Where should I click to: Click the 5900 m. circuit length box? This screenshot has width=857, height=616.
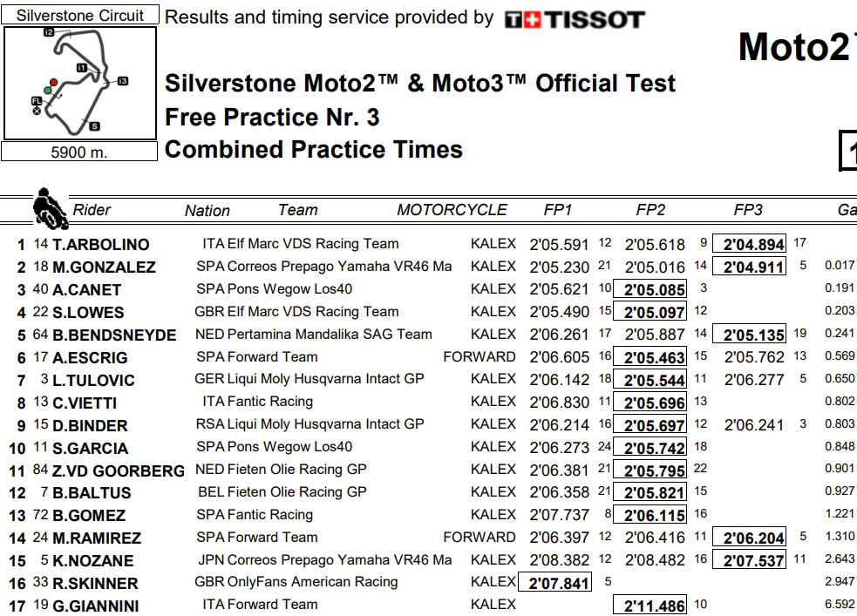pos(80,152)
